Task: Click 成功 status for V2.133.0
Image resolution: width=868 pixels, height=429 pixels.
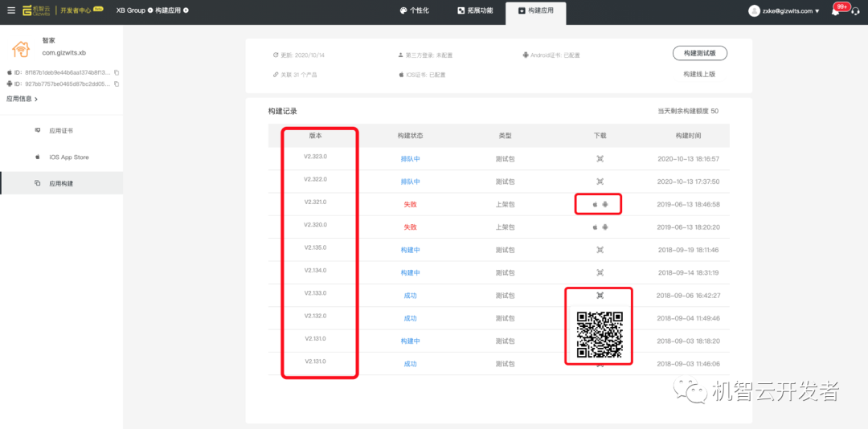Action: pyautogui.click(x=410, y=296)
